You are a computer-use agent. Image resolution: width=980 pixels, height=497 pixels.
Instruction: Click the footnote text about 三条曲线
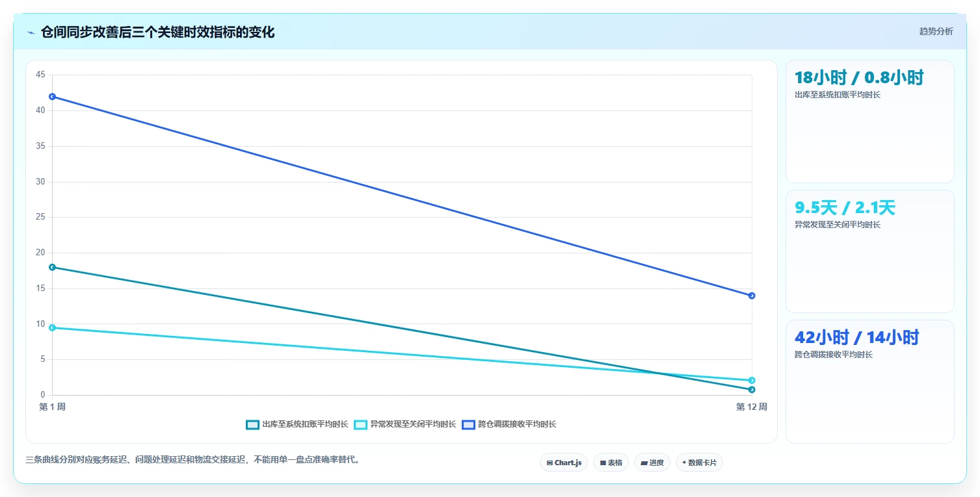(192, 459)
